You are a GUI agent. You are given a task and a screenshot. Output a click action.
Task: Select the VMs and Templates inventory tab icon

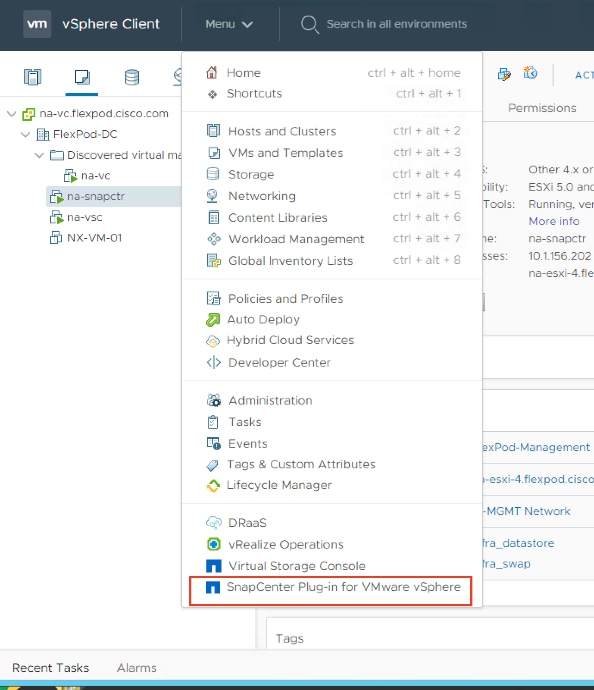82,77
